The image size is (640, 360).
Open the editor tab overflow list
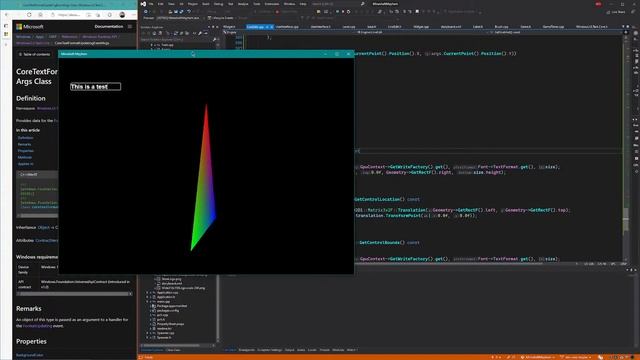623,27
